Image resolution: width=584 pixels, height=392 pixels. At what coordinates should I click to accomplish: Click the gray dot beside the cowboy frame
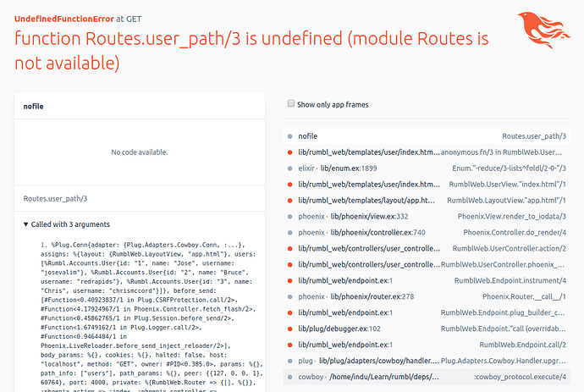[x=289, y=377]
